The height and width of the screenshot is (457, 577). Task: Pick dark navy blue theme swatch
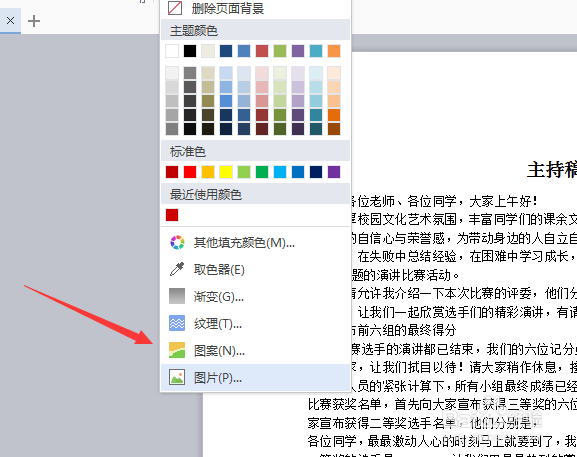(x=226, y=51)
